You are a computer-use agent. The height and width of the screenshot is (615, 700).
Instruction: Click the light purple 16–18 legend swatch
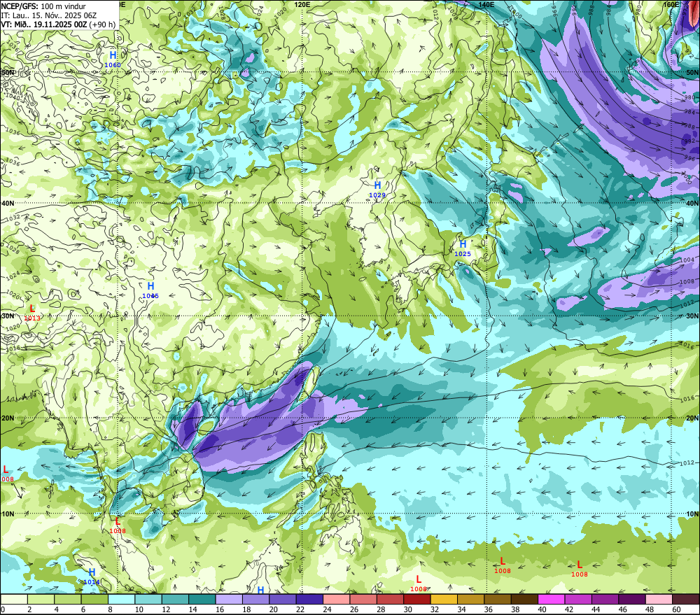coord(229,599)
